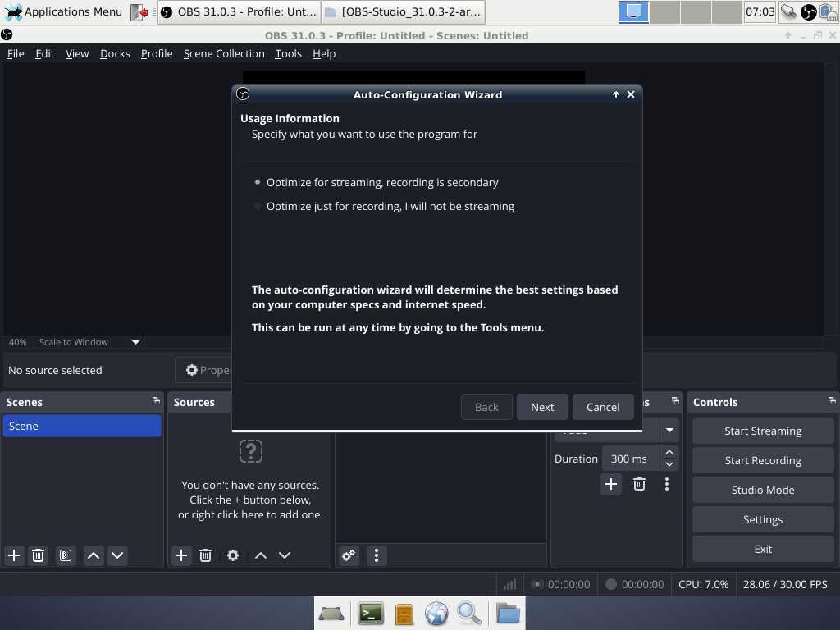Move scene up arrow in Scenes dock
Viewport: 840px width, 630px height.
coord(94,555)
